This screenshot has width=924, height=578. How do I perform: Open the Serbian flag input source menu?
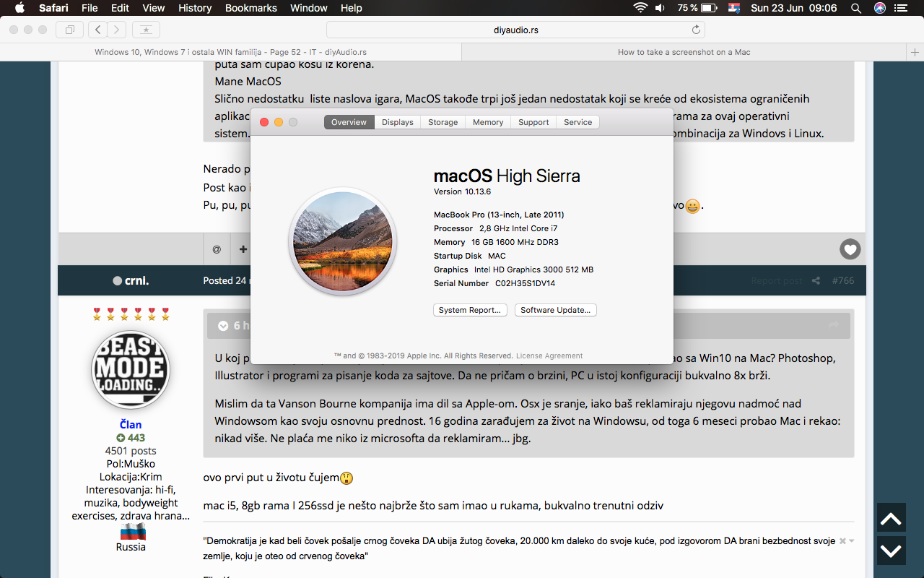[x=734, y=8]
